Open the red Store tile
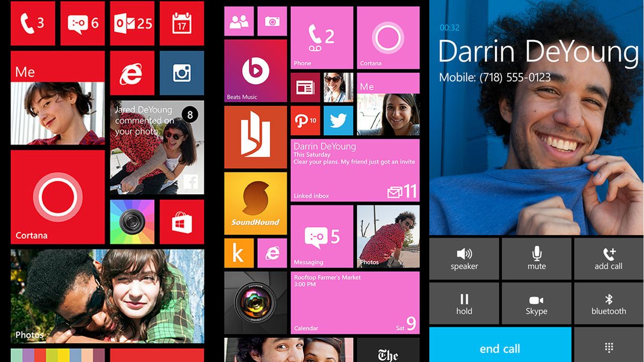The image size is (644, 362). [x=181, y=222]
